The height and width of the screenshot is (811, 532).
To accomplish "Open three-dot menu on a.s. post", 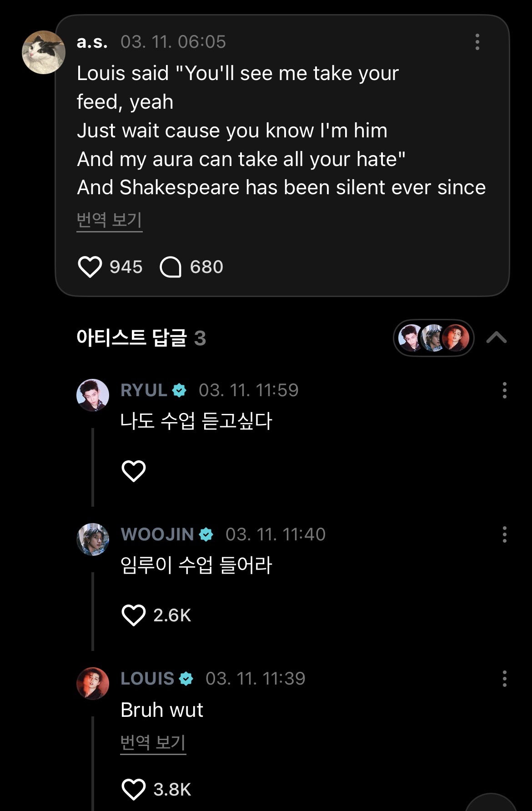I will tap(477, 42).
